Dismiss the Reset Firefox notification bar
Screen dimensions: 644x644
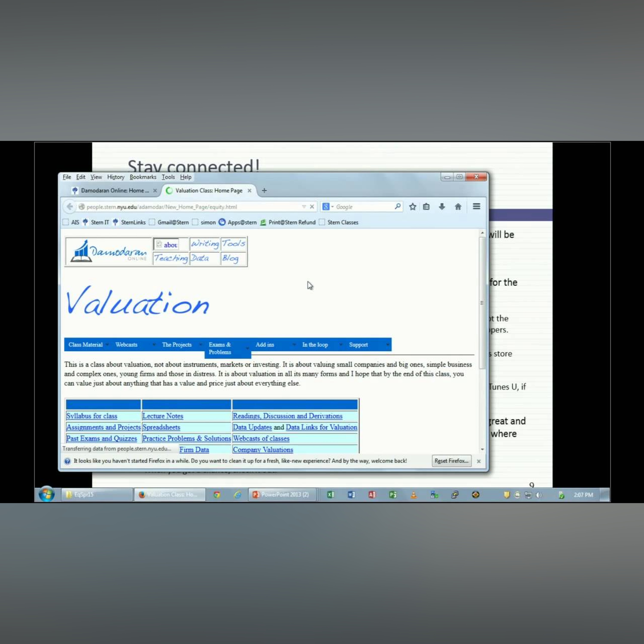pos(479,461)
